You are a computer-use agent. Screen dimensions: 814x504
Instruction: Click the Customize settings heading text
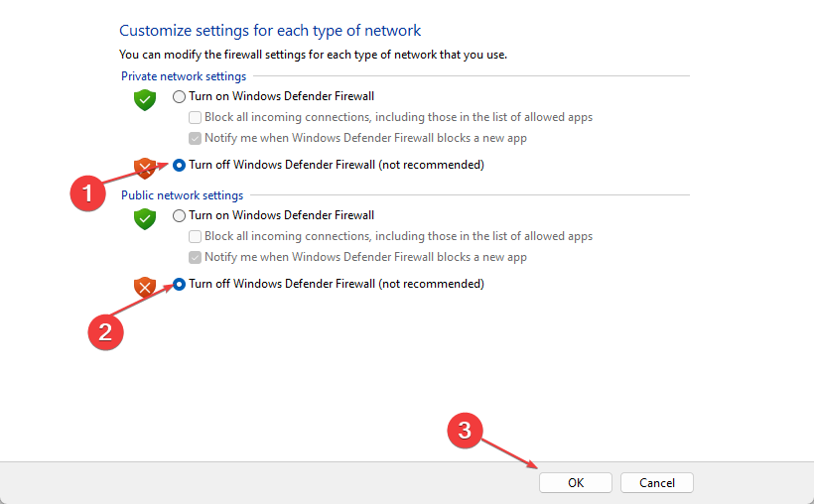coord(270,31)
